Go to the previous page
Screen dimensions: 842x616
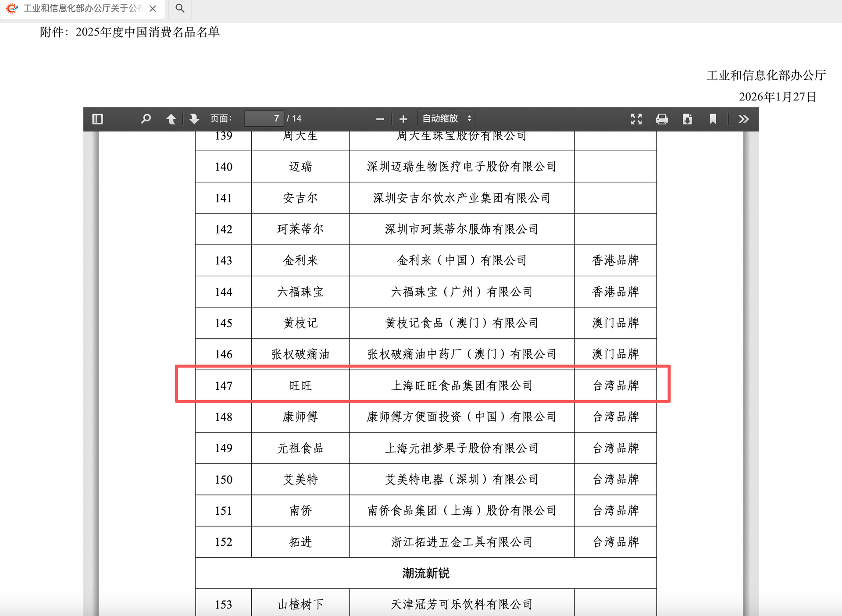[171, 118]
